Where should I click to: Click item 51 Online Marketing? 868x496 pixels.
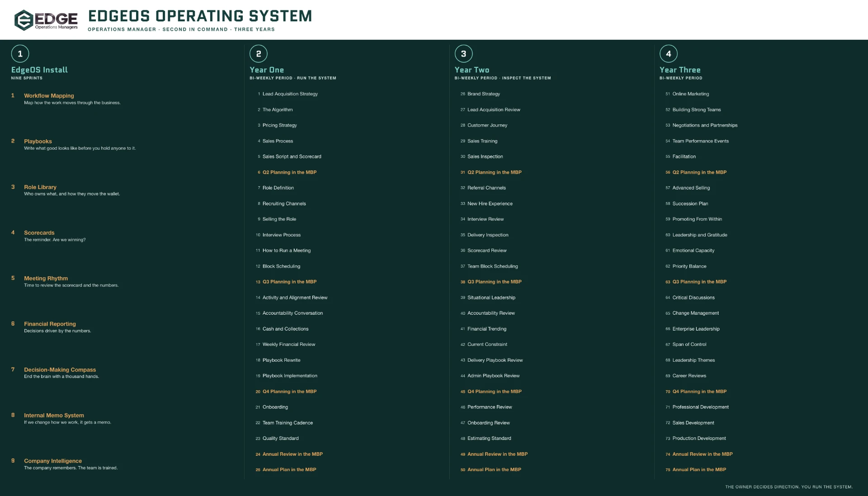tap(687, 94)
